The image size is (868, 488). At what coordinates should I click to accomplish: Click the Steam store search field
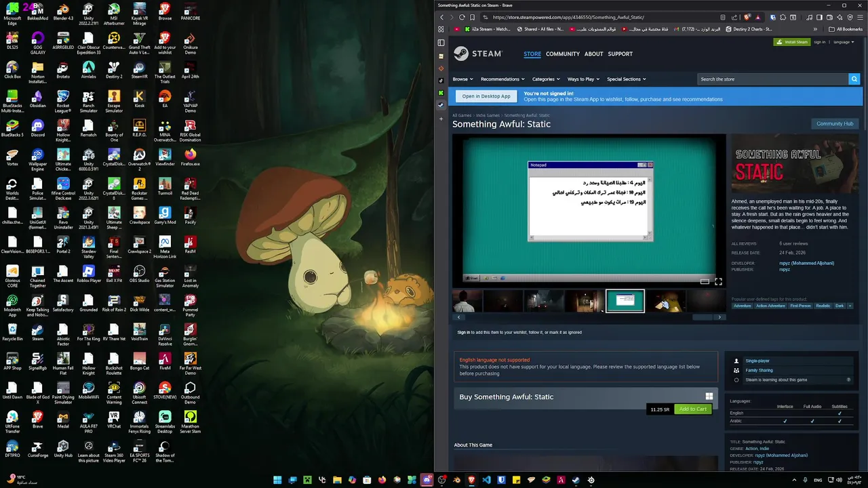tap(773, 79)
